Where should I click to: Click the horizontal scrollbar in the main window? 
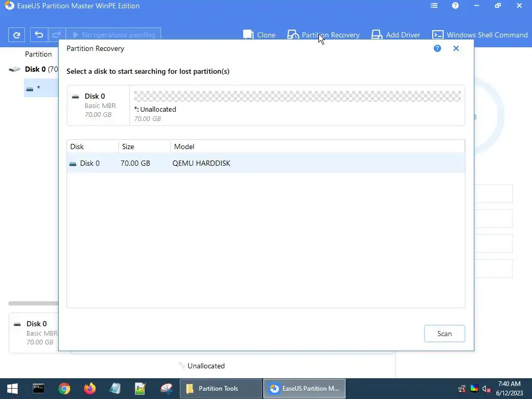33,303
